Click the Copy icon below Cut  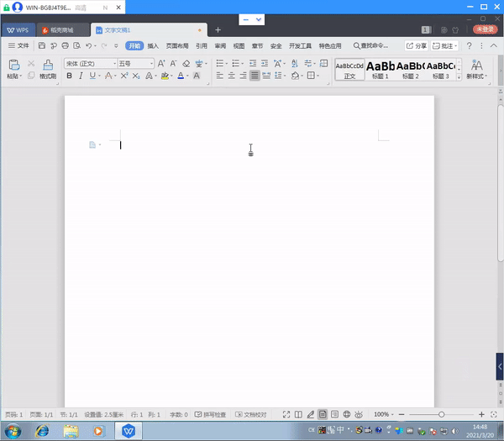coord(31,76)
